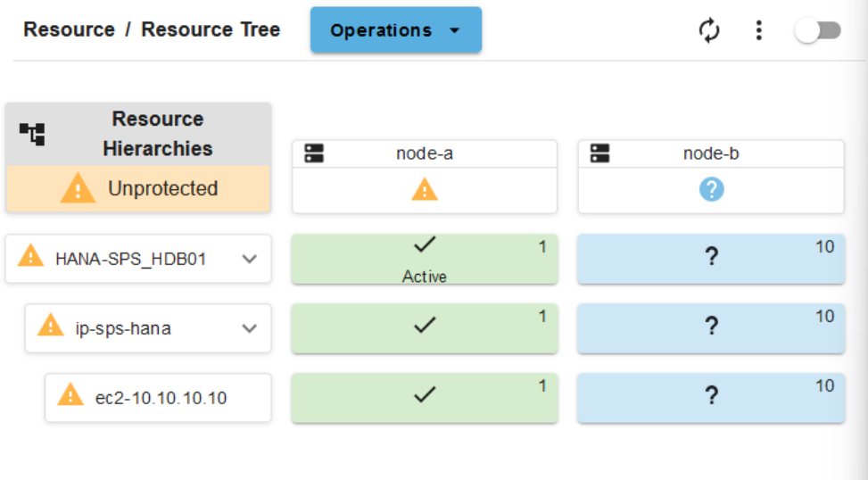Image resolution: width=868 pixels, height=480 pixels.
Task: Click the node-b server icon
Action: pos(599,153)
